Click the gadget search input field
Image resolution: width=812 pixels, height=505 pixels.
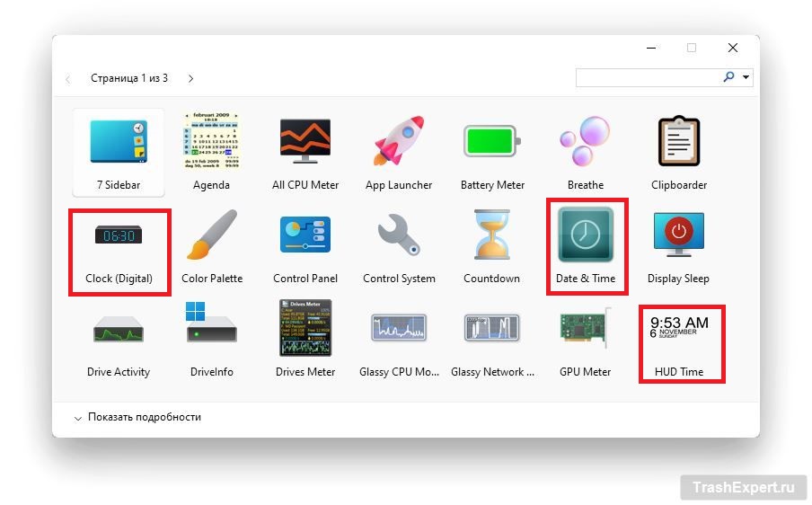click(647, 78)
